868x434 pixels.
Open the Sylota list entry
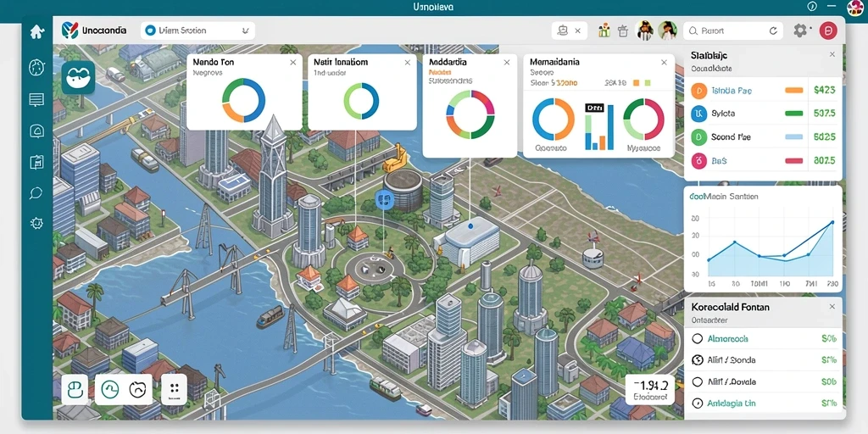point(764,114)
